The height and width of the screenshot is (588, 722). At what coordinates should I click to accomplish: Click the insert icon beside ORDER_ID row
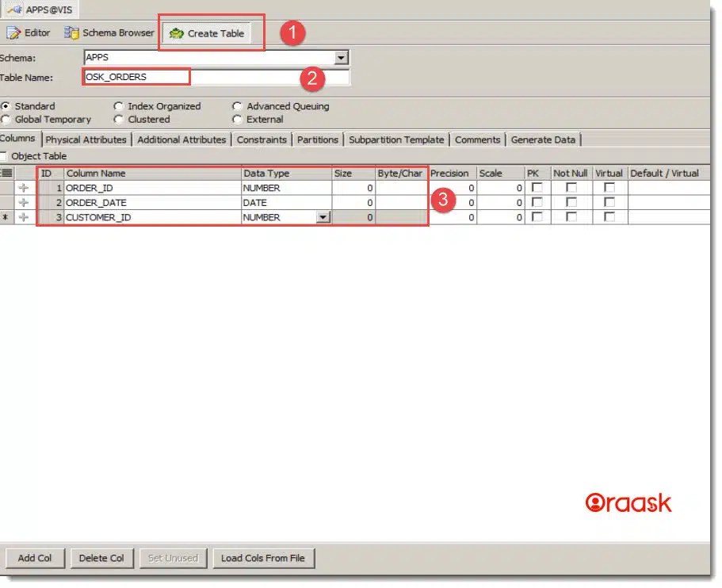tap(25, 188)
